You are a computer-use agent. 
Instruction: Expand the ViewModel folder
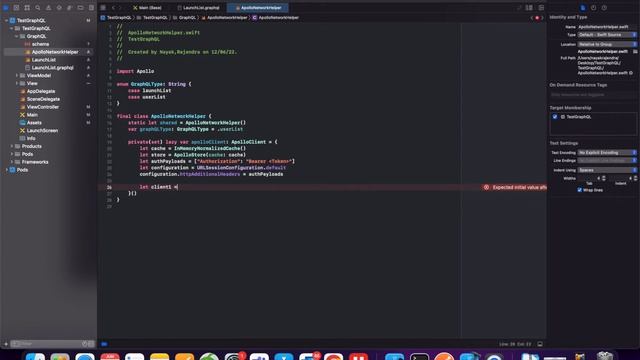(x=17, y=76)
